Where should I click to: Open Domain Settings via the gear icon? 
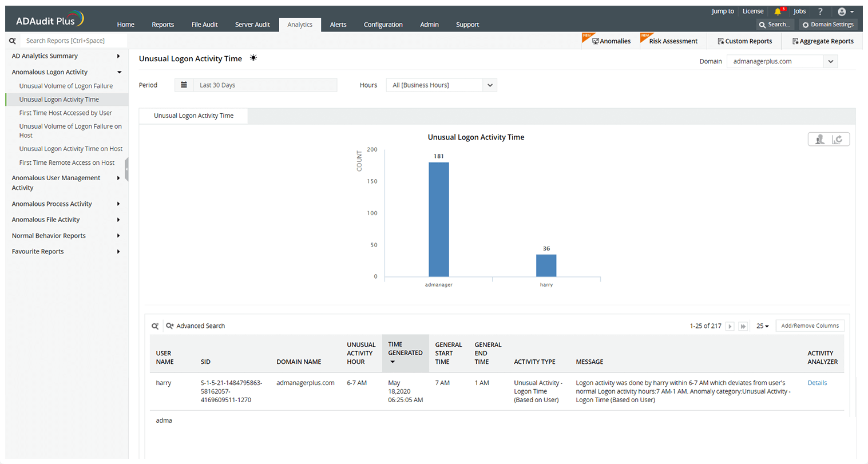[x=828, y=24]
